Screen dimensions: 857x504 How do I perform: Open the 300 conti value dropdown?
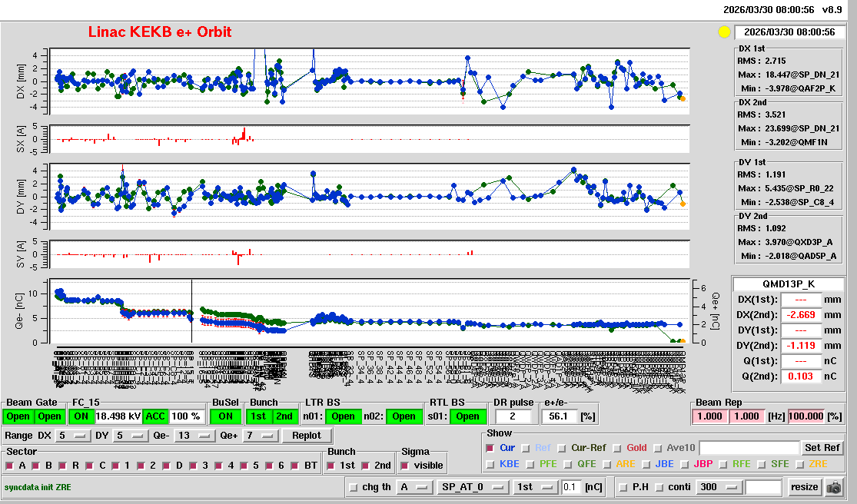717,487
